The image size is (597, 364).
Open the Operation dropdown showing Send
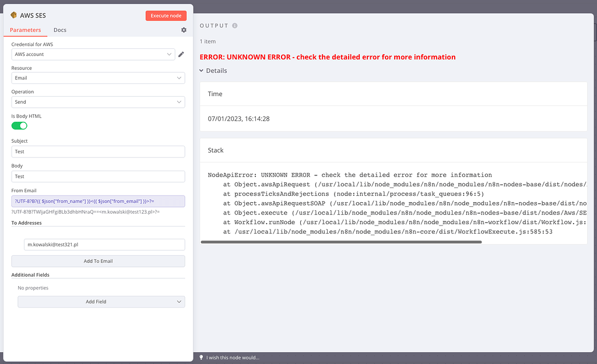(97, 101)
